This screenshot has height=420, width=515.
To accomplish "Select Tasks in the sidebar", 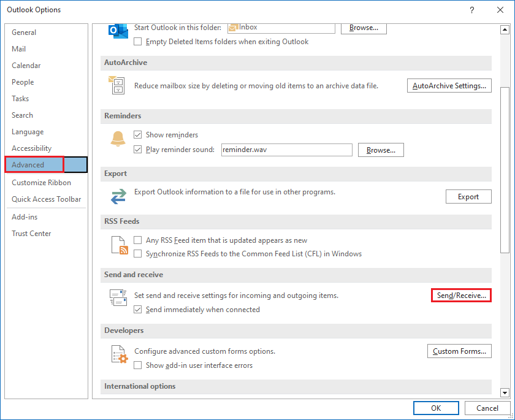I will 47,99.
